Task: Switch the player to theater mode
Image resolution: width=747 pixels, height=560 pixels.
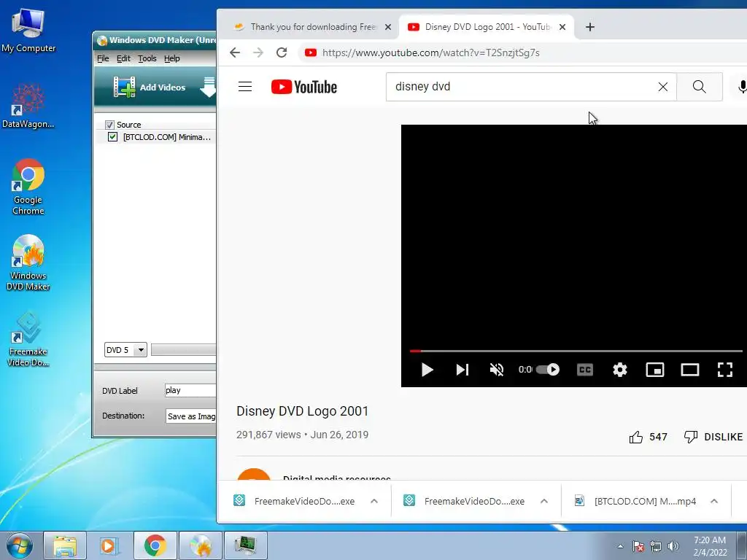Action: [x=690, y=370]
